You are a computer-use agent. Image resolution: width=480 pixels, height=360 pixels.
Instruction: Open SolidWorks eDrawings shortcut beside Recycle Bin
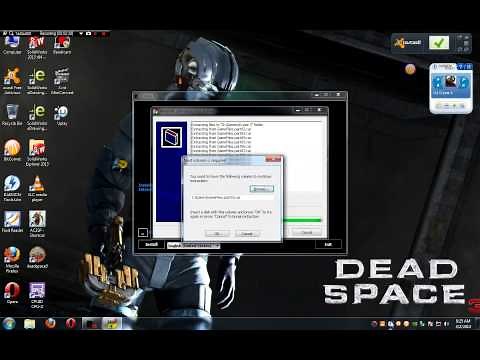(x=37, y=117)
